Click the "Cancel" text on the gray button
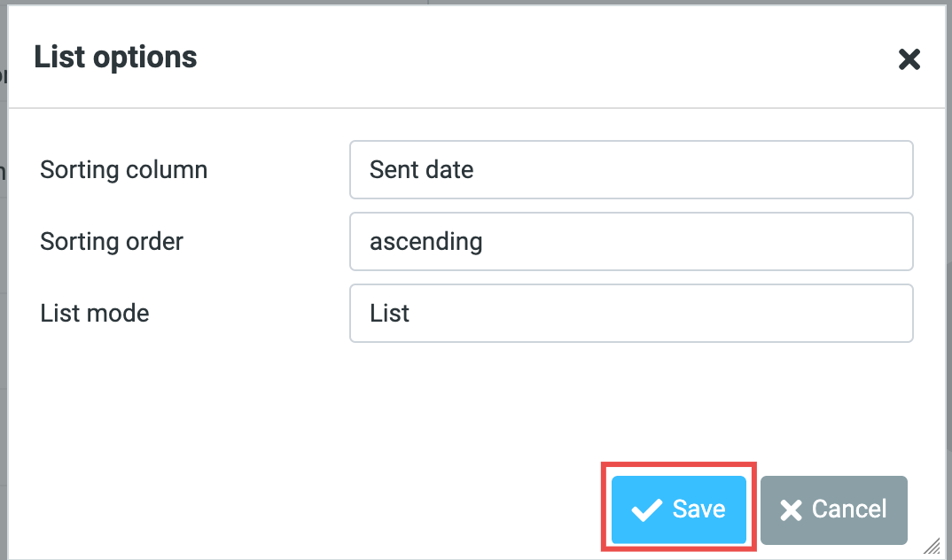Viewport: 952px width, 560px height. pos(849,509)
